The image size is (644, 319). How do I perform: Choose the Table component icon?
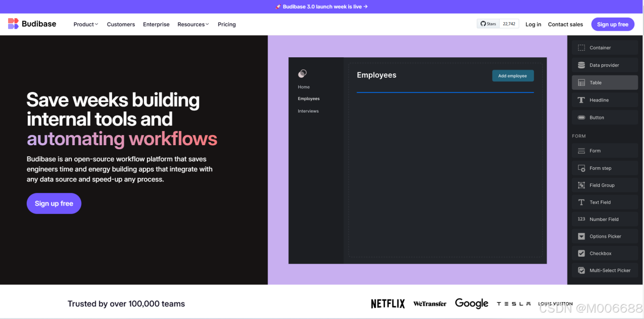581,82
